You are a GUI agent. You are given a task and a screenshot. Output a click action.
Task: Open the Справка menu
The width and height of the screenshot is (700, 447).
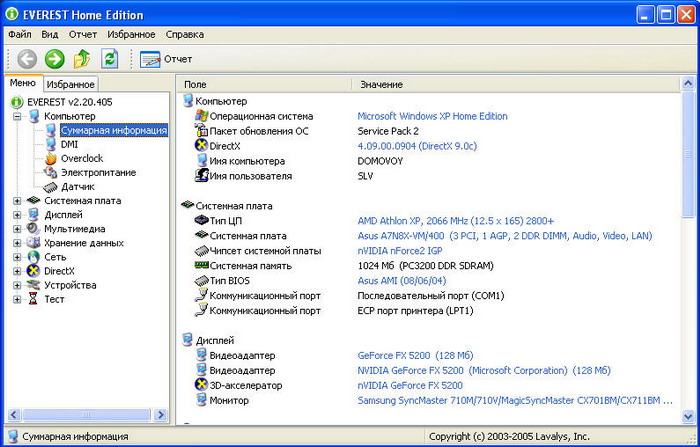coord(185,34)
